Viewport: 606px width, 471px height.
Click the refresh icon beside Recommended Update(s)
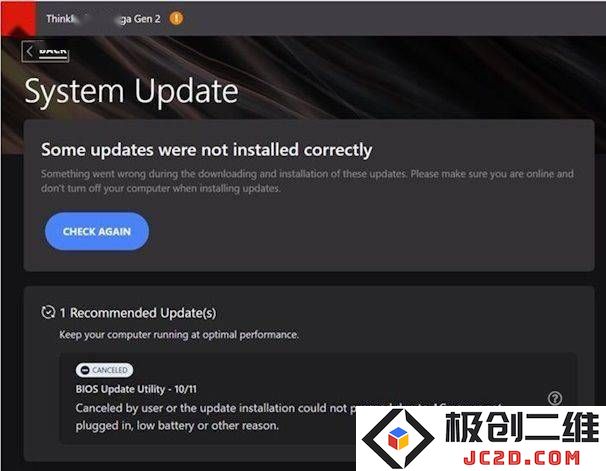coord(48,312)
